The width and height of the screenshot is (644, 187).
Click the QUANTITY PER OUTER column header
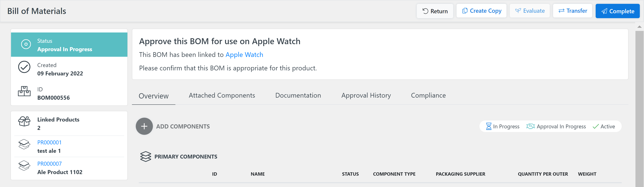[x=543, y=174]
